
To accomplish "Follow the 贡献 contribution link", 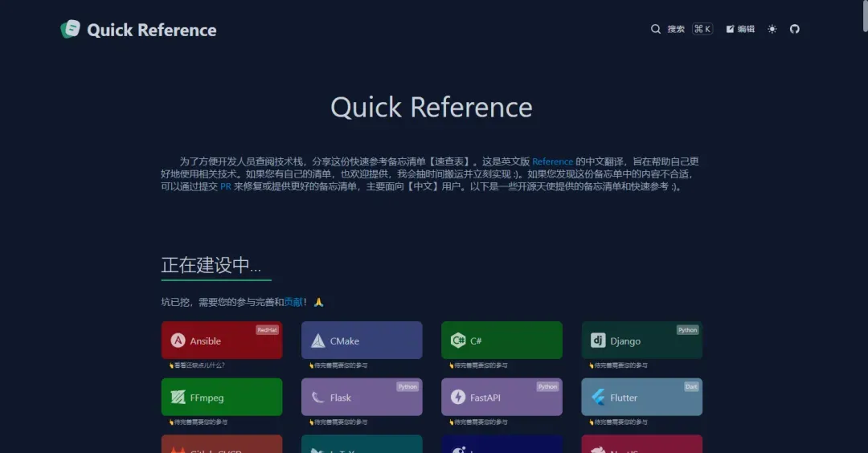I will coord(293,302).
